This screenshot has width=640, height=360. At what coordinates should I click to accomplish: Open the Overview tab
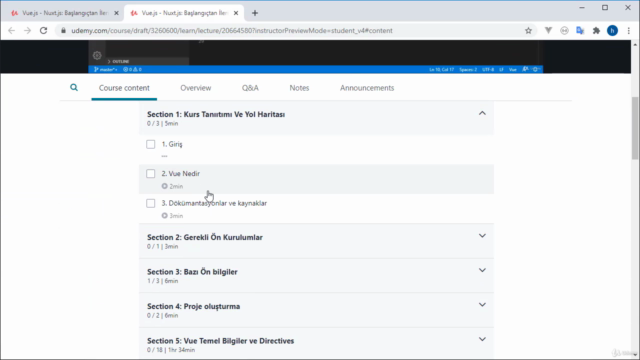tap(196, 88)
